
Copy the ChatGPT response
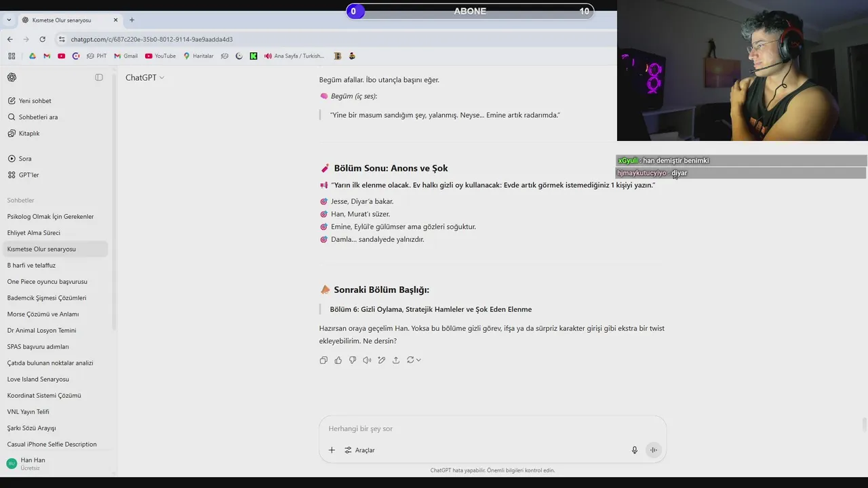pos(323,360)
